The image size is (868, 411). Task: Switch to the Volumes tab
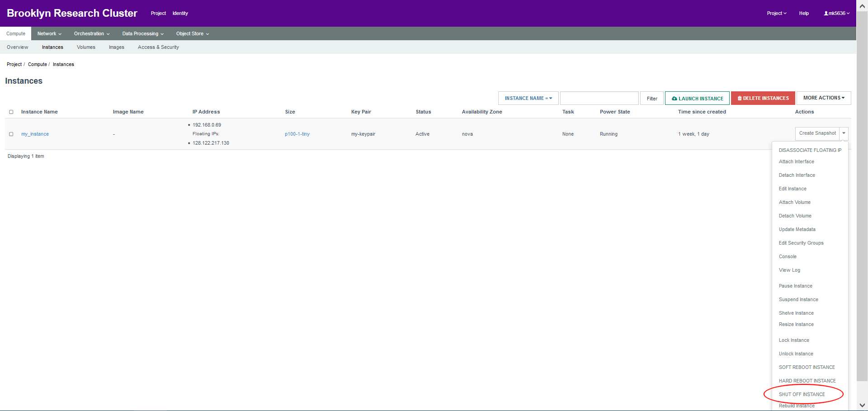pos(86,47)
